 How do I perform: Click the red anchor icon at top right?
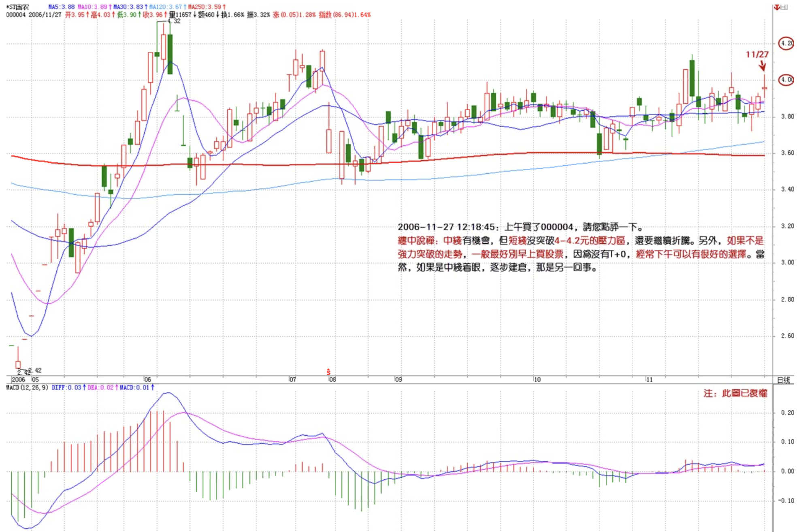pyautogui.click(x=777, y=7)
